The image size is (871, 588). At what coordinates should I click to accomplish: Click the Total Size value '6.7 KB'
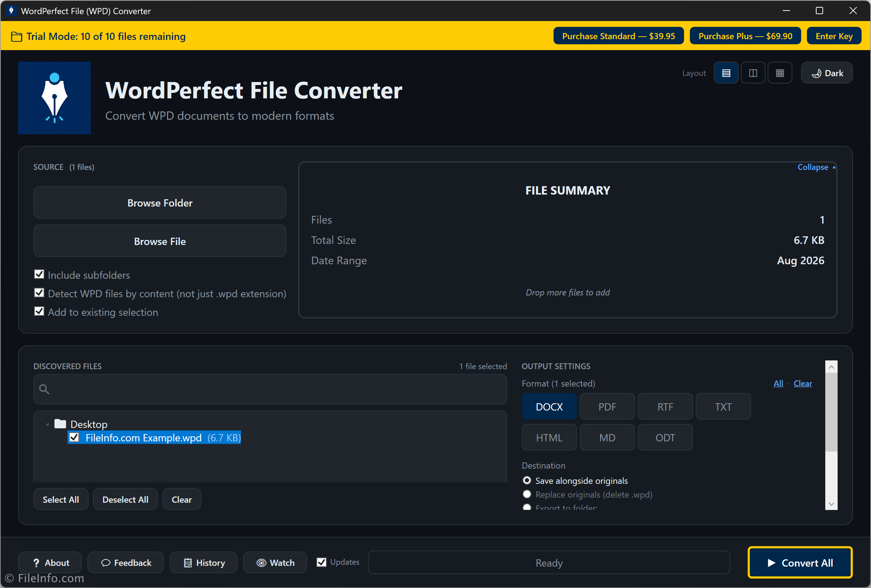coord(809,240)
